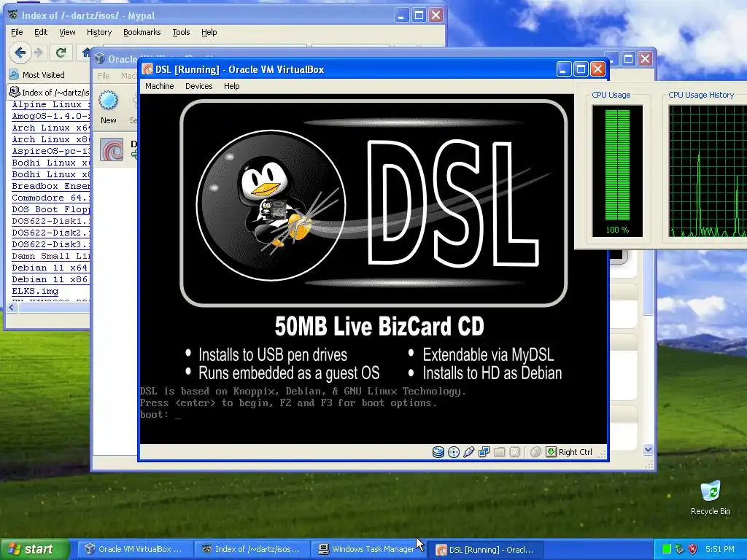Click the Home icon in the Mypal toolbar
Image resolution: width=747 pixels, height=560 pixels.
click(x=86, y=52)
